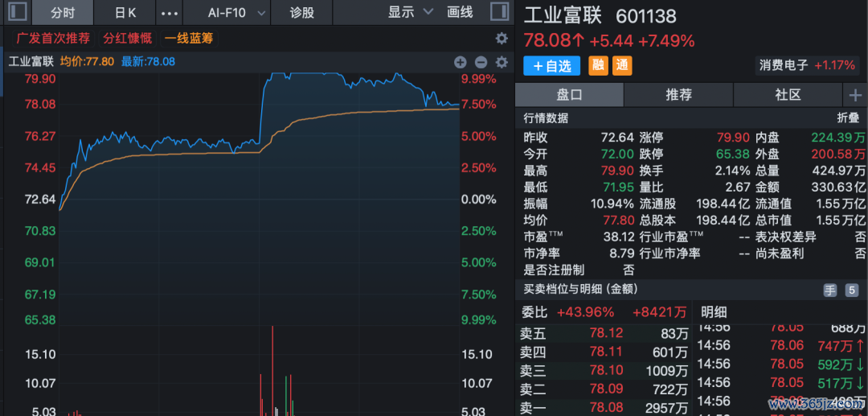This screenshot has height=416, width=868.
Task: Switch to the 日K daily candlestick tab
Action: pyautogui.click(x=125, y=12)
